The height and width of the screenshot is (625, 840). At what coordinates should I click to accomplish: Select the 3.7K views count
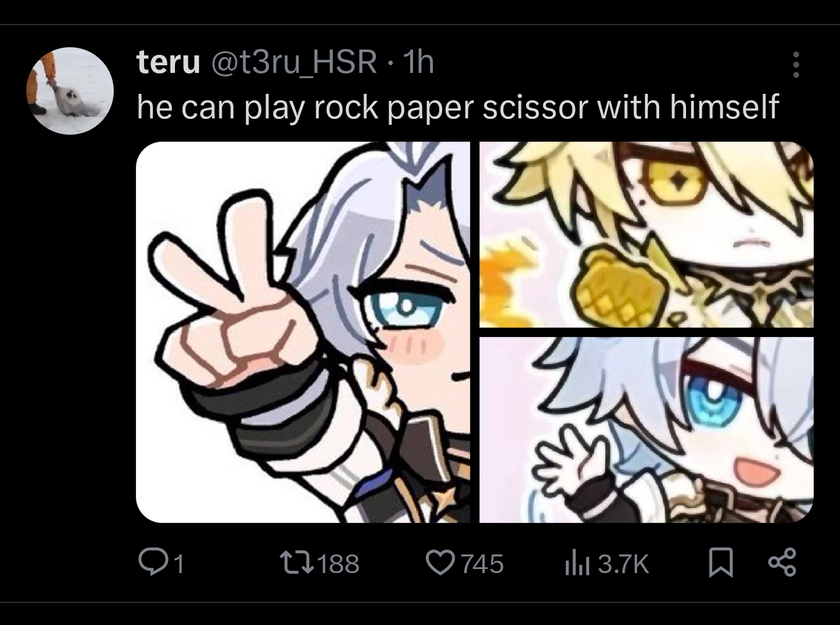[624, 564]
